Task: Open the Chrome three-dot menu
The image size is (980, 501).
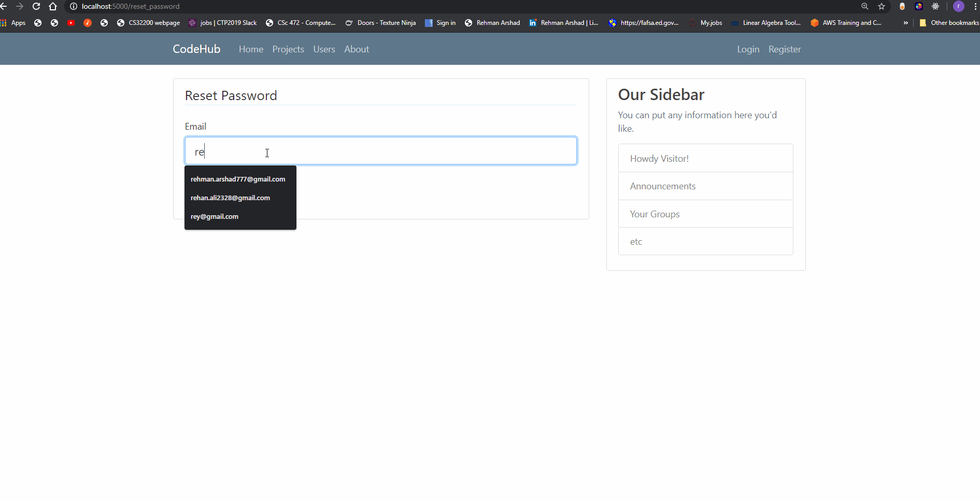Action: click(x=976, y=6)
